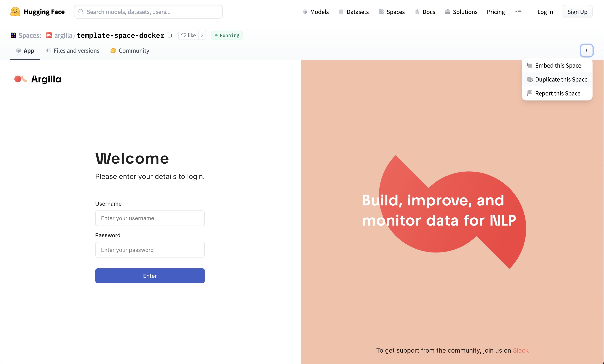Select Duplicate this Space menu entry

coord(561,80)
